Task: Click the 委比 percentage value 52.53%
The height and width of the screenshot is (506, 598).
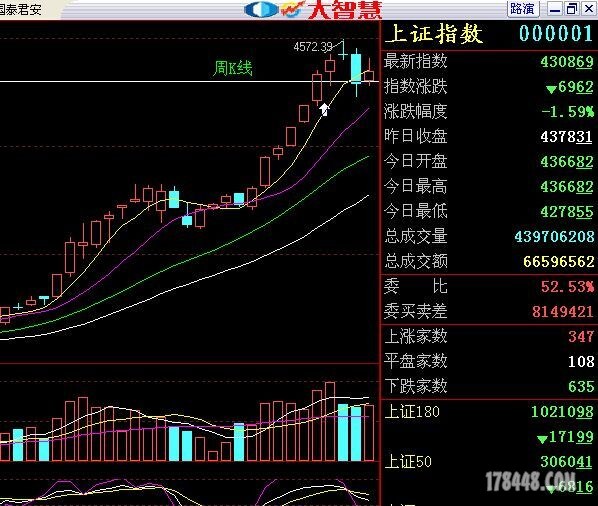Action: point(567,287)
